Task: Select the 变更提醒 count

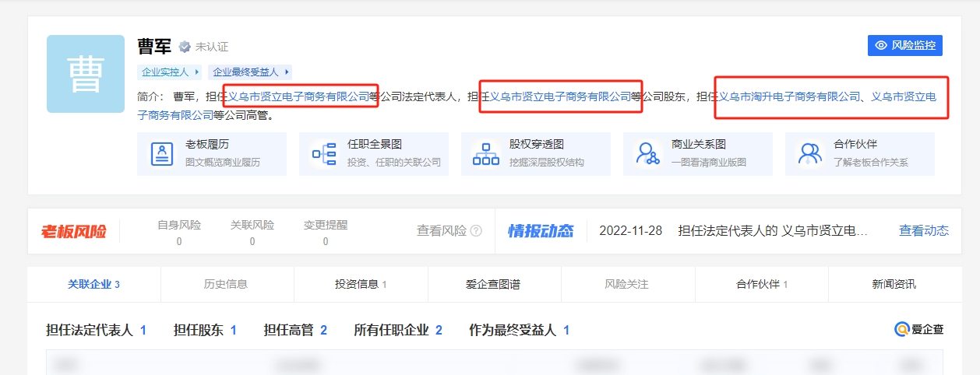Action: coord(326,241)
